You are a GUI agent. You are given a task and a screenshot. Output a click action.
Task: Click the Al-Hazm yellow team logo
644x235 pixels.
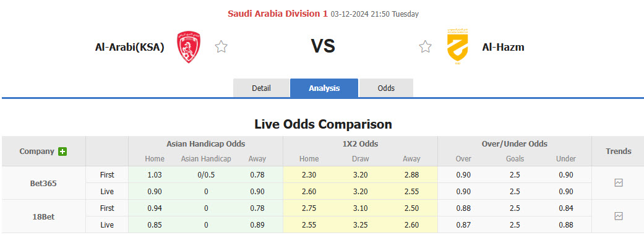click(458, 47)
